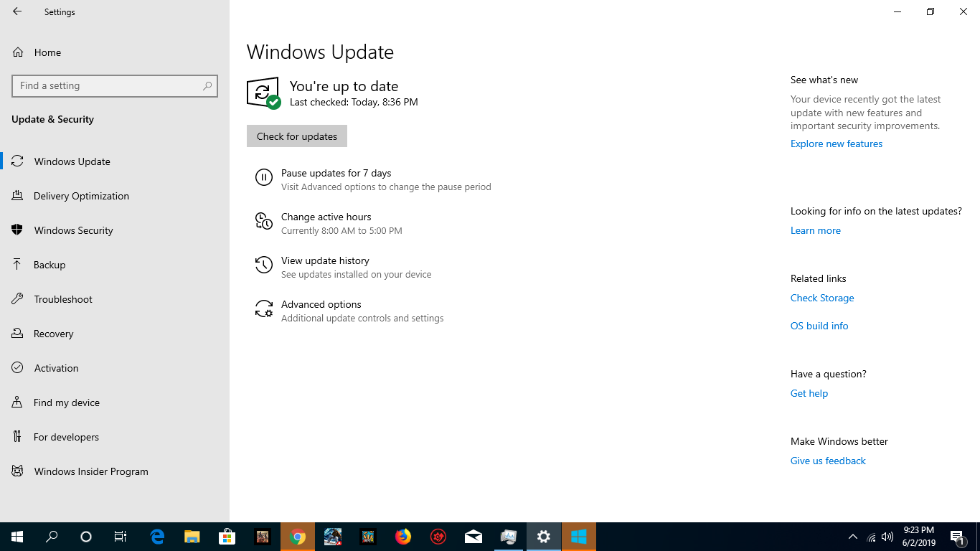Show hidden system tray icons
This screenshot has width=980, height=551.
tap(853, 537)
